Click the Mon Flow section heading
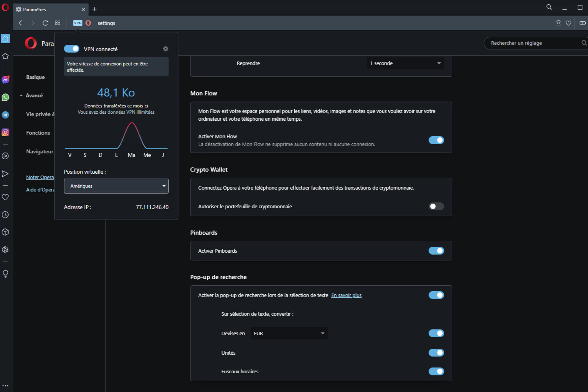The image size is (588, 392). pyautogui.click(x=204, y=93)
